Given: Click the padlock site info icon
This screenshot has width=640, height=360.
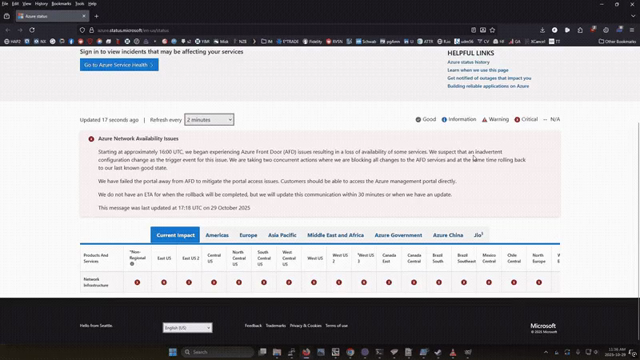Looking at the screenshot, I should point(91,30).
